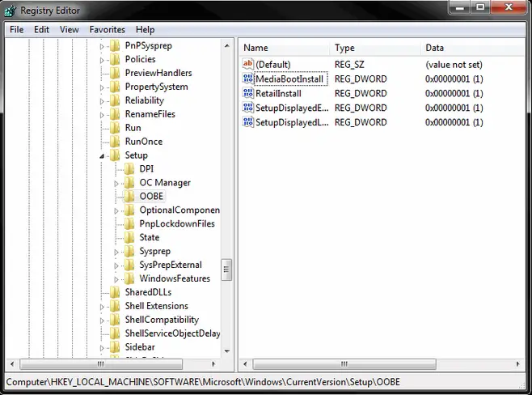Open the Edit menu

41,30
